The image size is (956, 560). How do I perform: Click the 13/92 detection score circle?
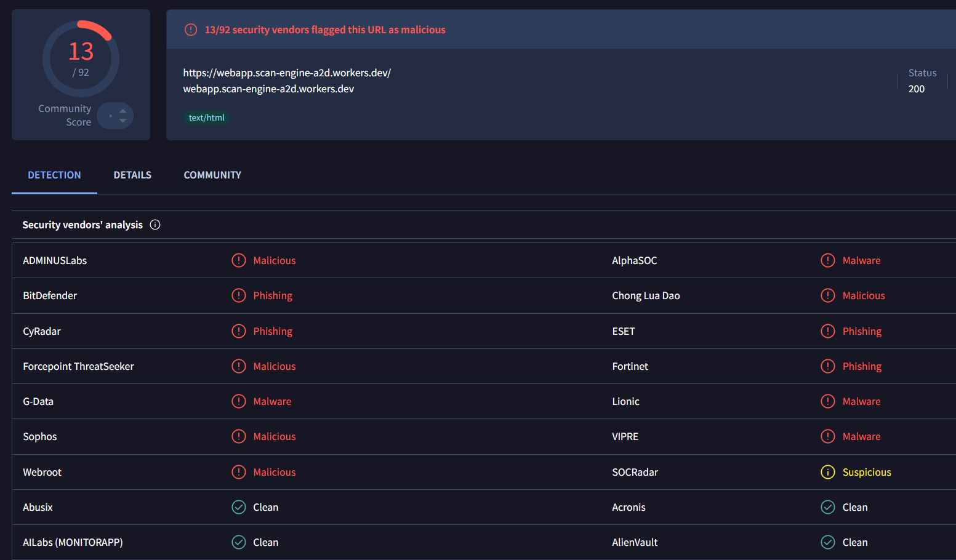[x=81, y=58]
